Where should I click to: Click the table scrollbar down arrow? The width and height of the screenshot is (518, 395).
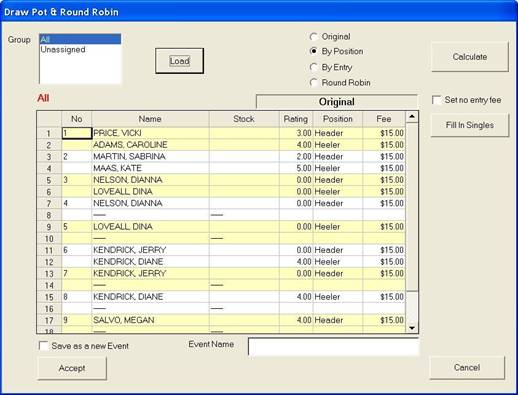click(x=412, y=328)
